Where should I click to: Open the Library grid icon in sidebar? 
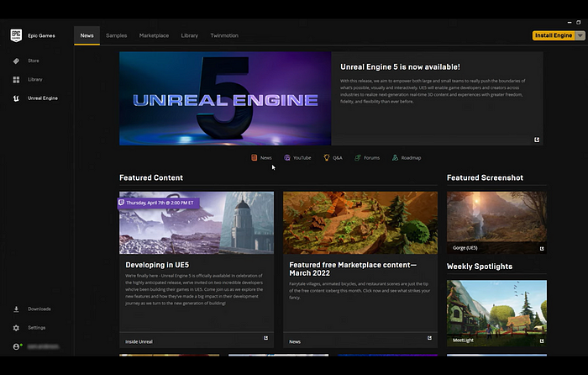pyautogui.click(x=16, y=80)
